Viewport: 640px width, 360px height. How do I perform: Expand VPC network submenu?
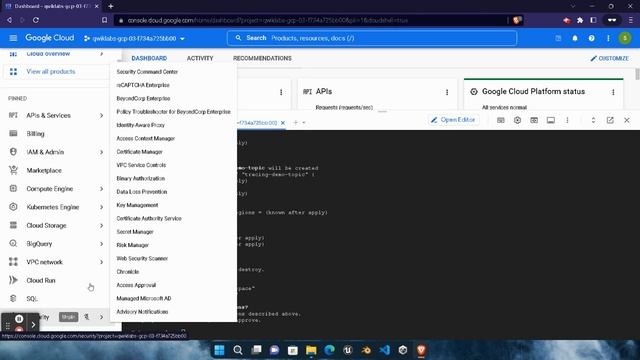101,262
